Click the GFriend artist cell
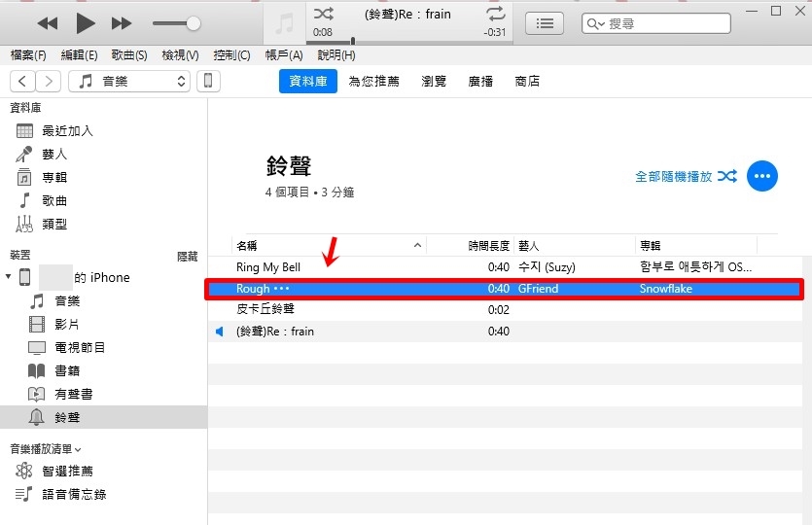The image size is (812, 525). pos(538,289)
